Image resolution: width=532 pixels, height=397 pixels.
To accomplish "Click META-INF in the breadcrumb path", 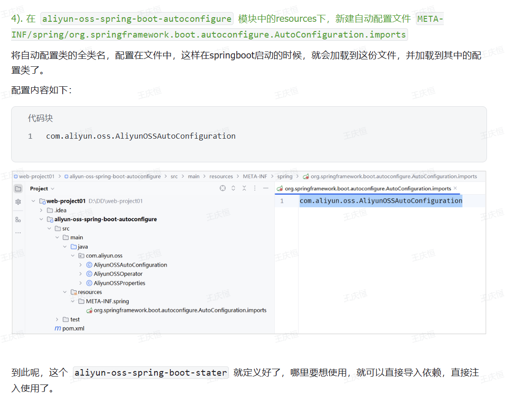I will point(255,177).
